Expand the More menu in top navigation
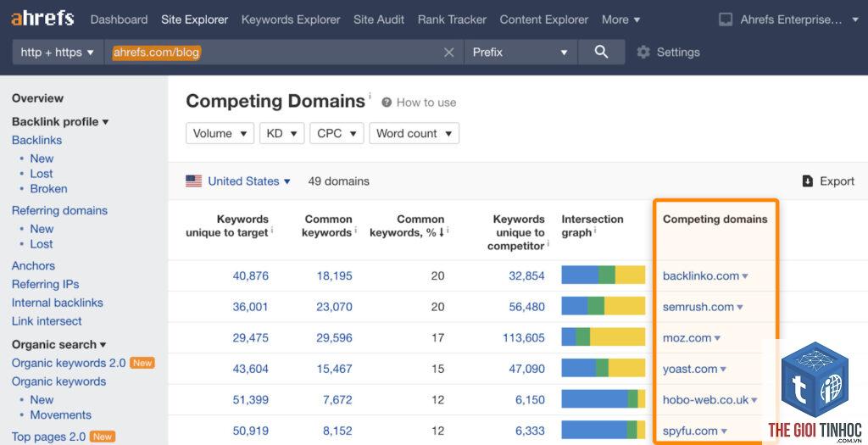 click(620, 19)
